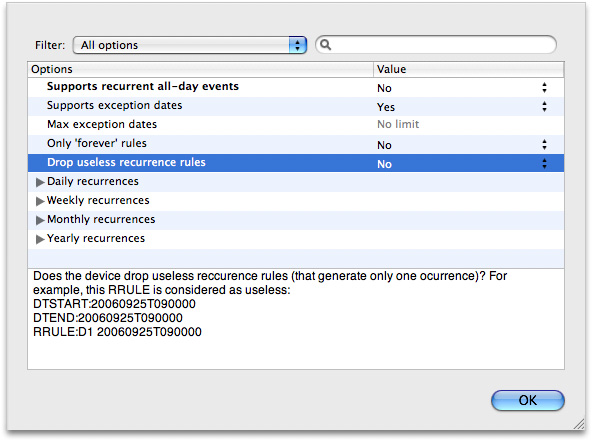592x441 pixels.
Task: Click the search magnifier icon
Action: click(325, 45)
